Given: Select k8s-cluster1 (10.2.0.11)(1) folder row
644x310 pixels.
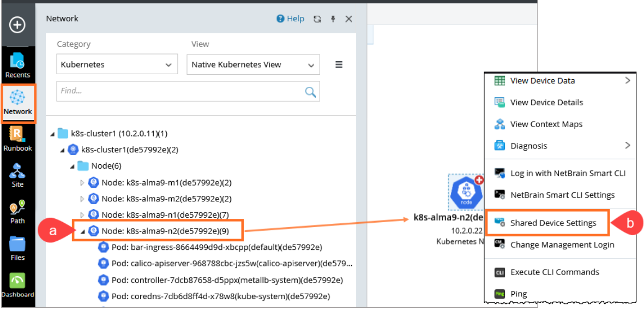Looking at the screenshot, I should [112, 133].
